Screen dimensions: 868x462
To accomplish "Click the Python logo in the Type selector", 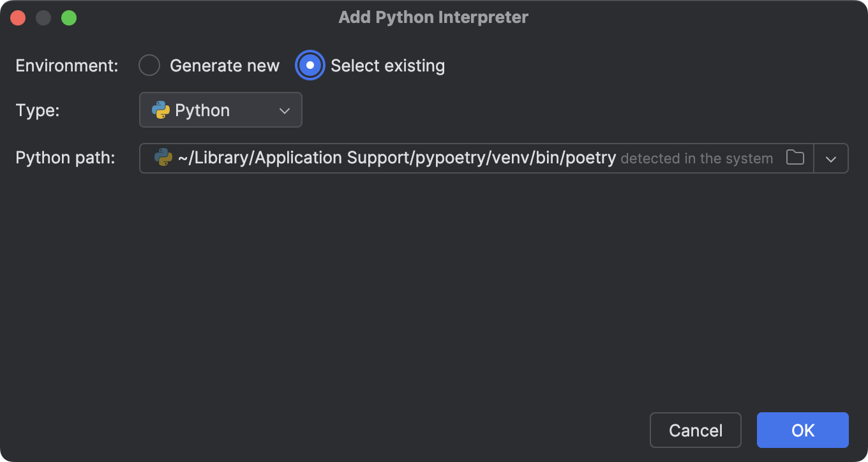I will point(160,110).
